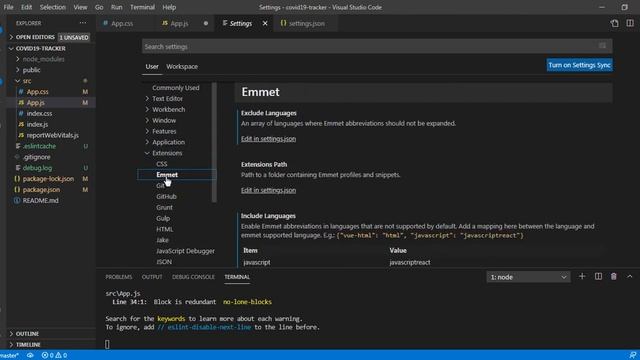The image size is (640, 360).
Task: Open index.js in Explorer
Action: point(37,124)
